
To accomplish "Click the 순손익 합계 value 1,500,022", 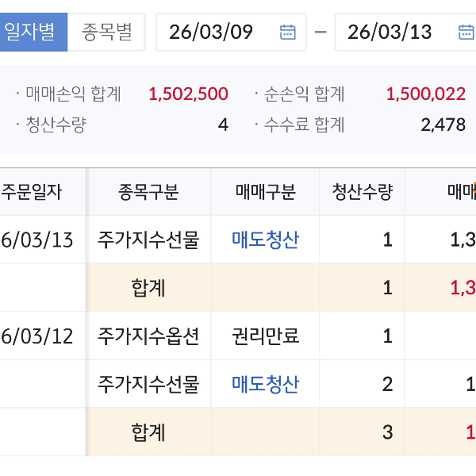I will coord(426,94).
